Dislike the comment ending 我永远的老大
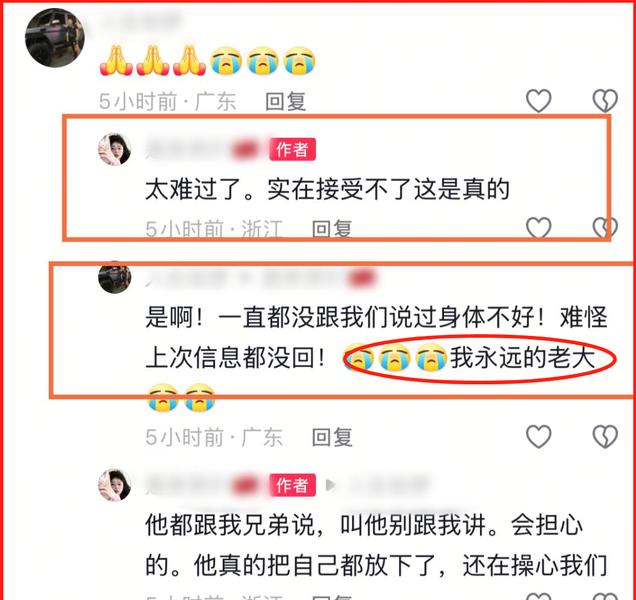The image size is (636, 600). click(605, 437)
